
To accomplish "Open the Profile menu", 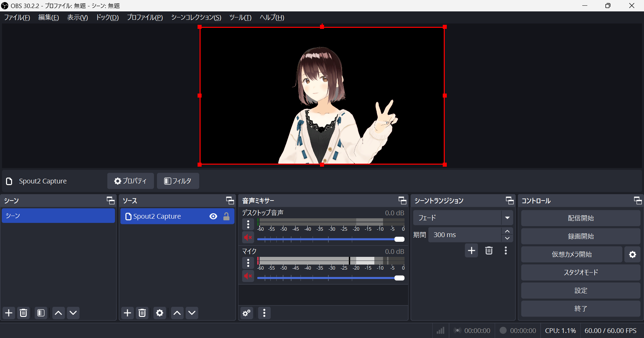I will pyautogui.click(x=145, y=17).
